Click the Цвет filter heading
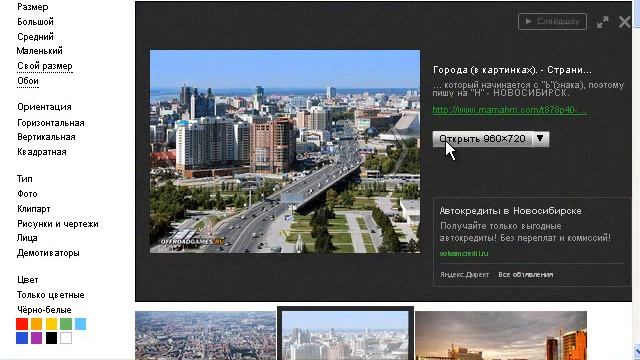Image resolution: width=640 pixels, height=360 pixels. point(28,280)
